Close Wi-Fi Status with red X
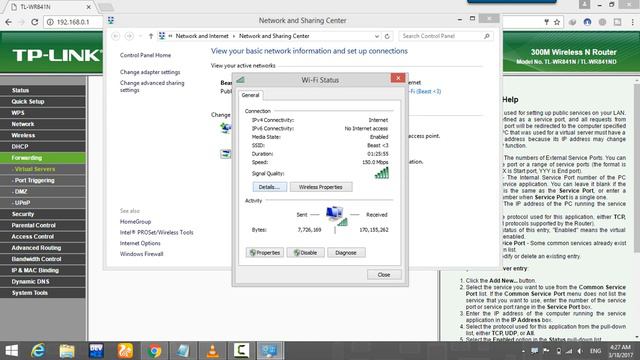The height and width of the screenshot is (360, 640). (x=398, y=78)
